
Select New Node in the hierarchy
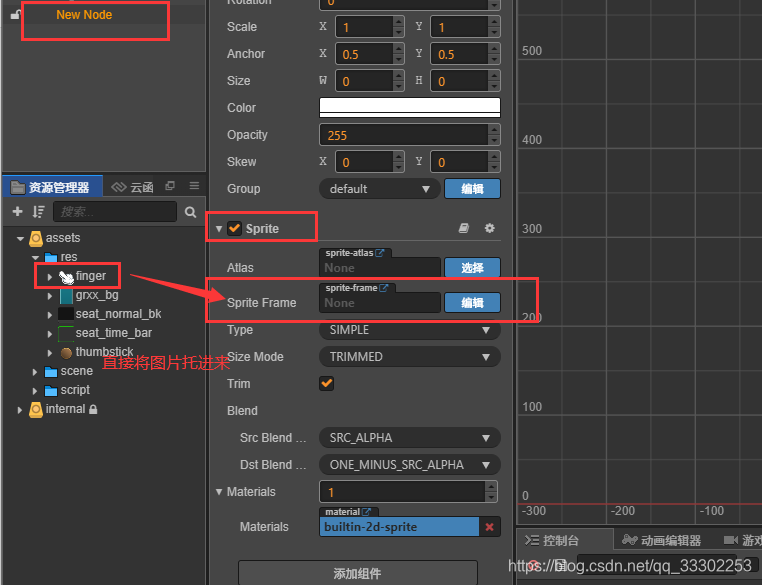pos(84,15)
